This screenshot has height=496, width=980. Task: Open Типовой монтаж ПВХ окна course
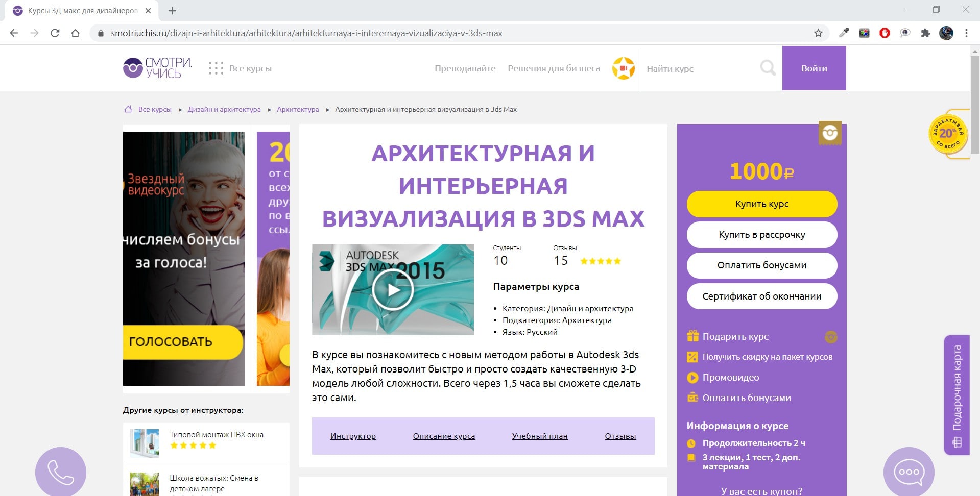[217, 435]
